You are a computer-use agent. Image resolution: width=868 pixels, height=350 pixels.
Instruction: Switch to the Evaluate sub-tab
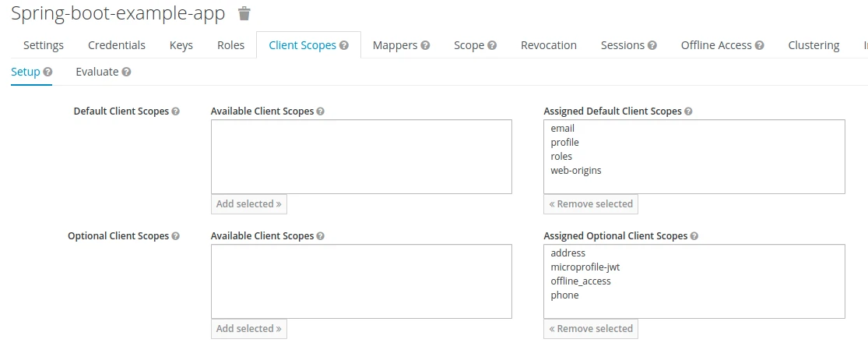[97, 72]
